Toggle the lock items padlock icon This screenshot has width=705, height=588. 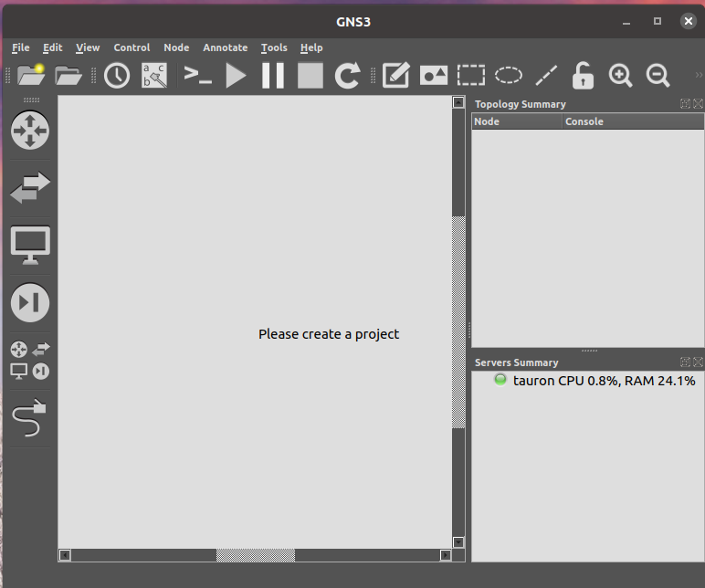tap(583, 75)
